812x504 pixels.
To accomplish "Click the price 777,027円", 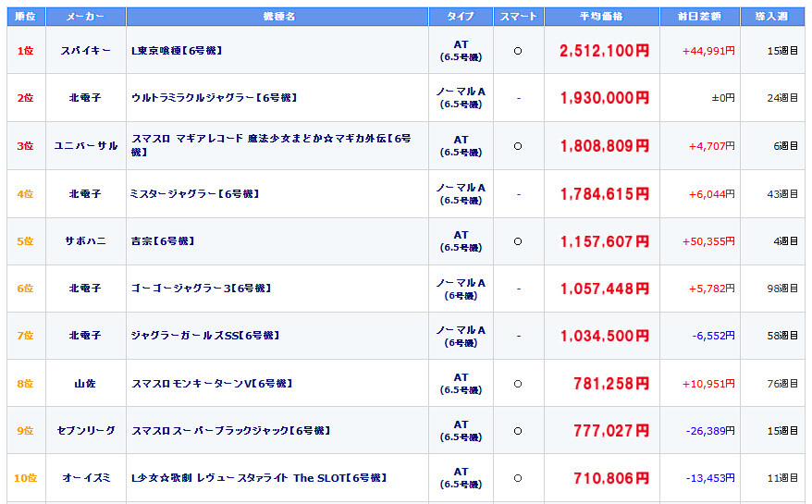I will tap(611, 431).
